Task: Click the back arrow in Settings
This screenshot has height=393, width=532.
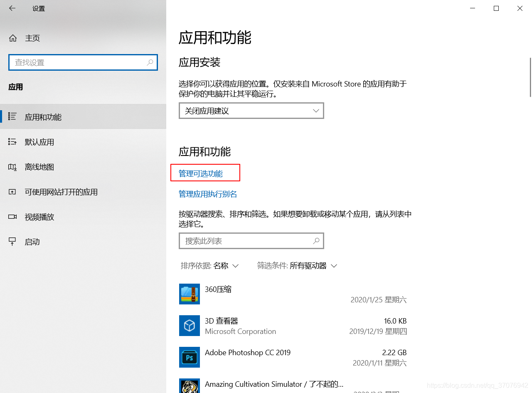Action: pos(12,8)
